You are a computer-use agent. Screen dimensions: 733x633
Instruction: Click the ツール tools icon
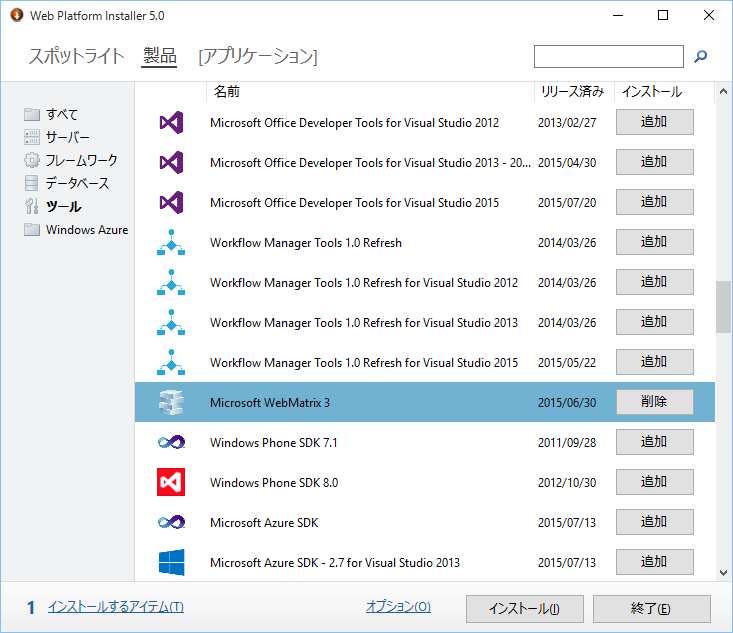pyautogui.click(x=32, y=206)
